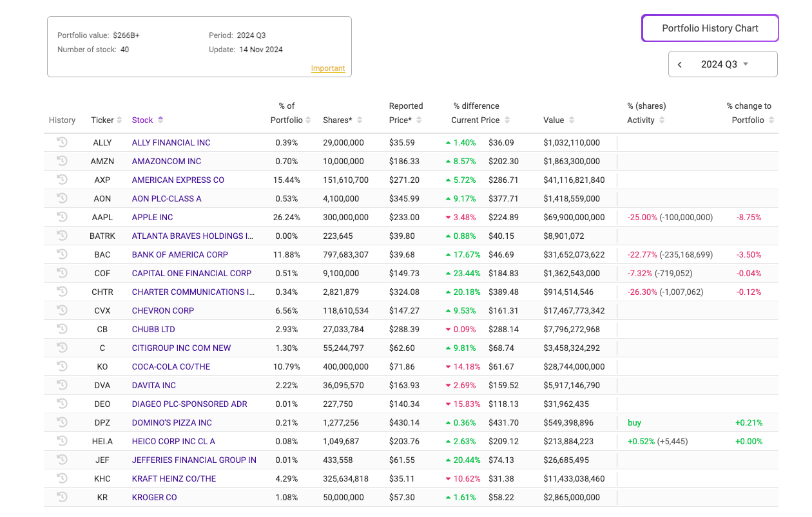Click the History column header
812x517 pixels.
pos(63,120)
